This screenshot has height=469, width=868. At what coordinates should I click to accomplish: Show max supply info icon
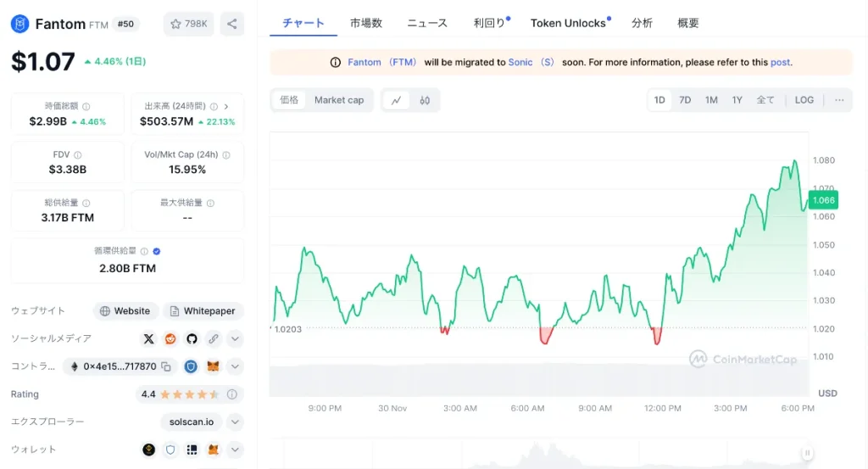210,204
